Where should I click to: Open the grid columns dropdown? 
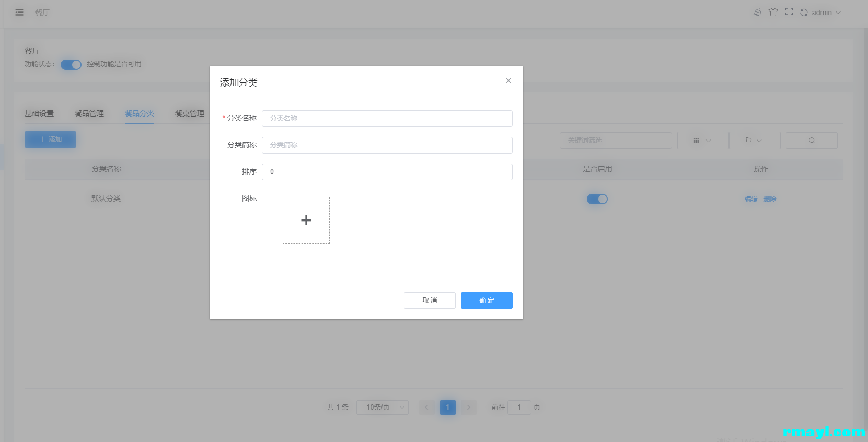point(702,141)
